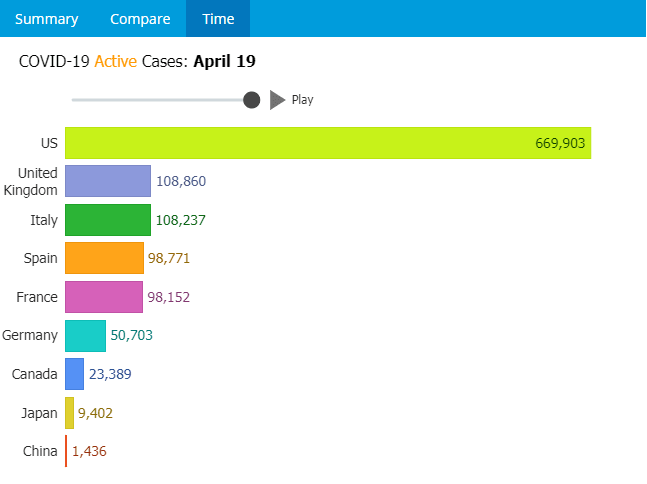Click the middle of the slider track
Viewport: 647px width, 484px height.
[x=160, y=100]
